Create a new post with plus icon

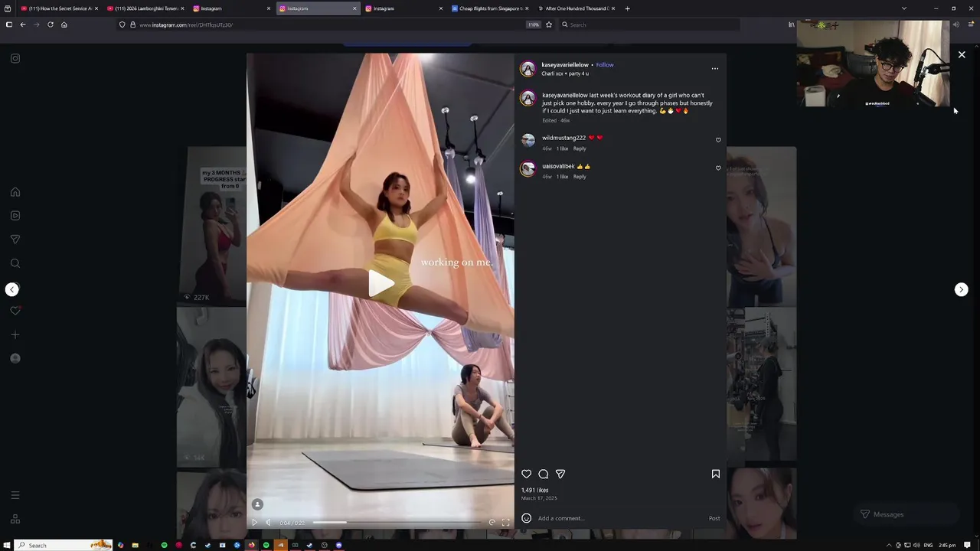click(x=15, y=334)
